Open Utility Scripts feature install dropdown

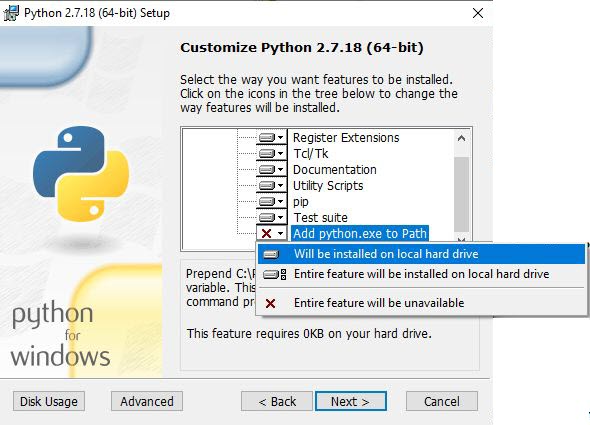(x=271, y=186)
